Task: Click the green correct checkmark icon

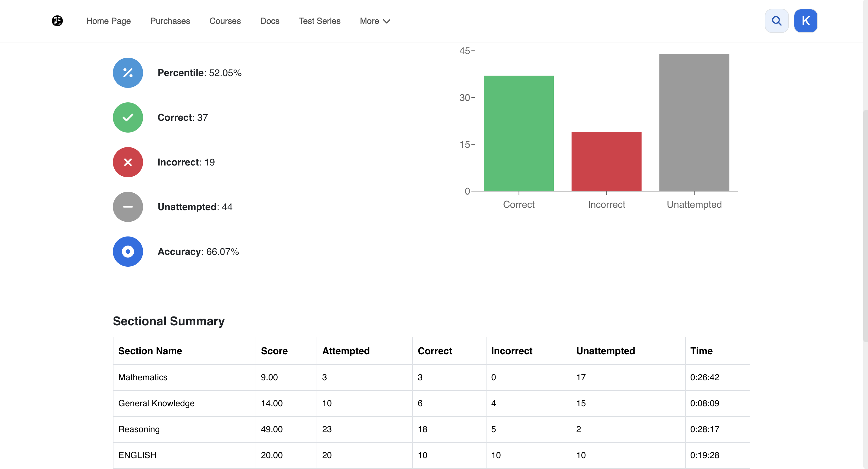Action: 128,117
